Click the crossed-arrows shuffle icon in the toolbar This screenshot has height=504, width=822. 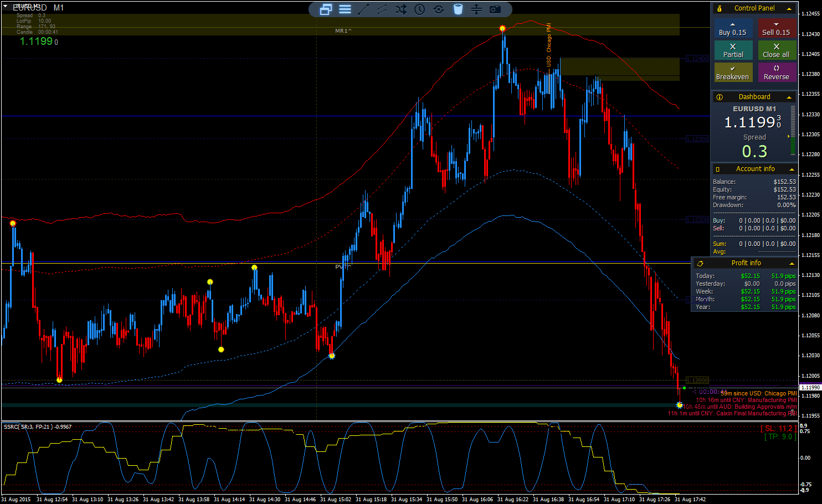coord(401,9)
